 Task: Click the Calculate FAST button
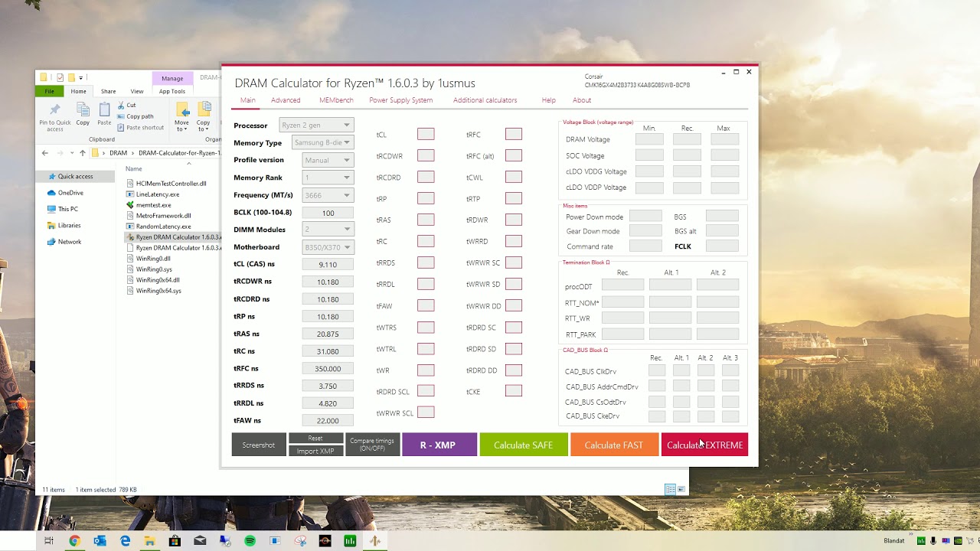point(614,445)
